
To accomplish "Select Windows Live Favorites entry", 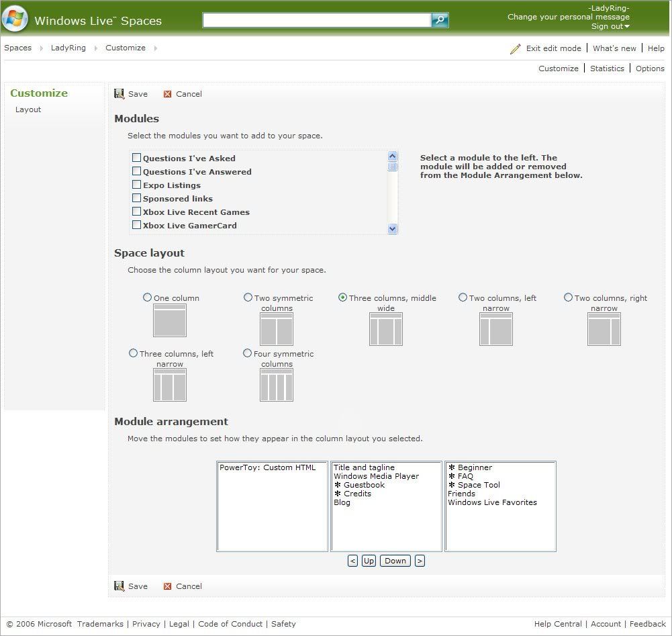I will pyautogui.click(x=492, y=502).
